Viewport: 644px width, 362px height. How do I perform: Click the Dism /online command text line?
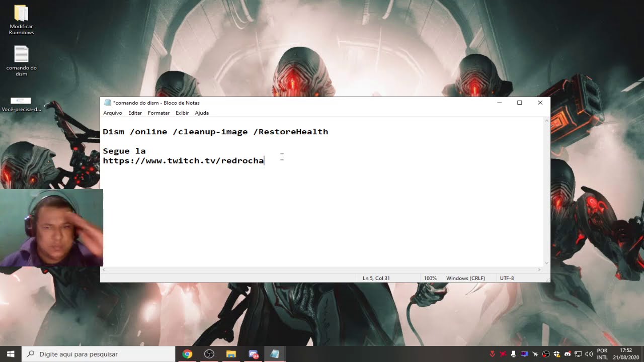point(215,132)
